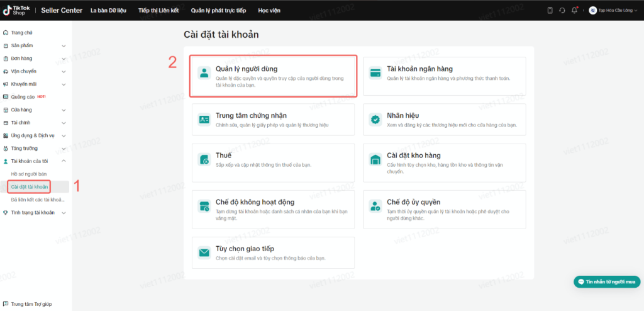Open customer support headset icon

(x=562, y=10)
